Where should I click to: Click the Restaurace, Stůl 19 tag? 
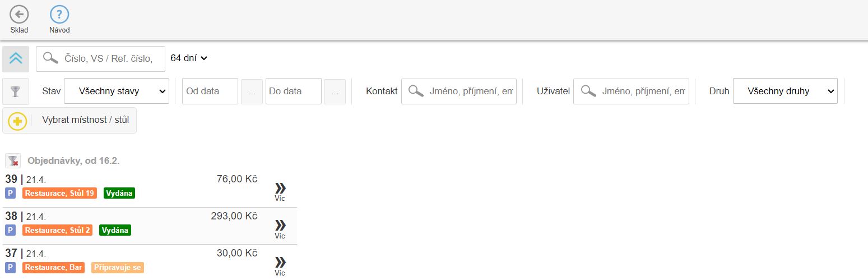pyautogui.click(x=59, y=193)
